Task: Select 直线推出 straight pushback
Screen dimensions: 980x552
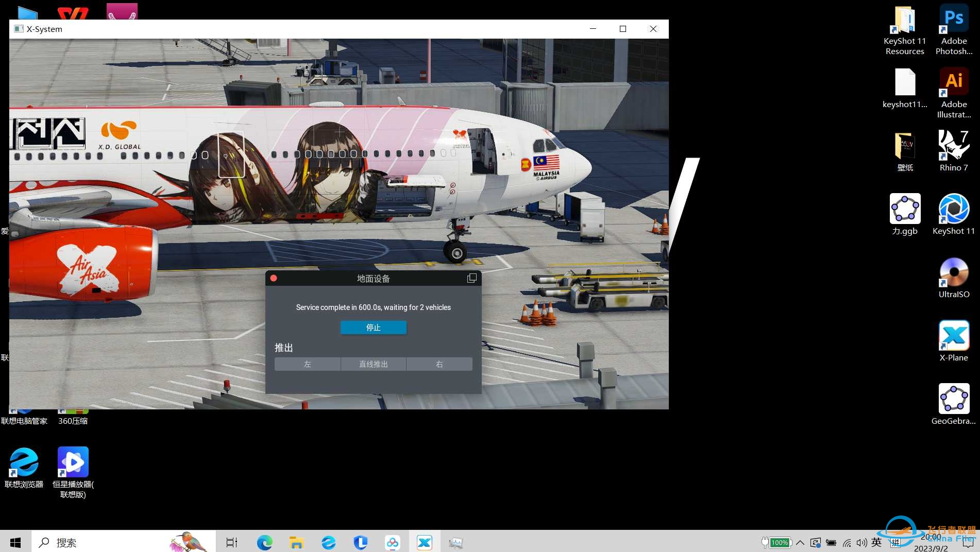Action: pyautogui.click(x=374, y=364)
